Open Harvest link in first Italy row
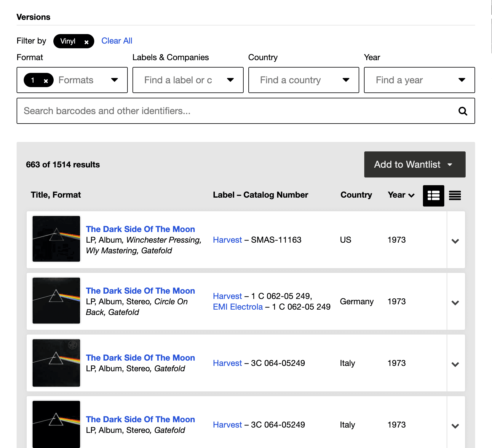This screenshot has height=448, width=492. click(x=227, y=363)
